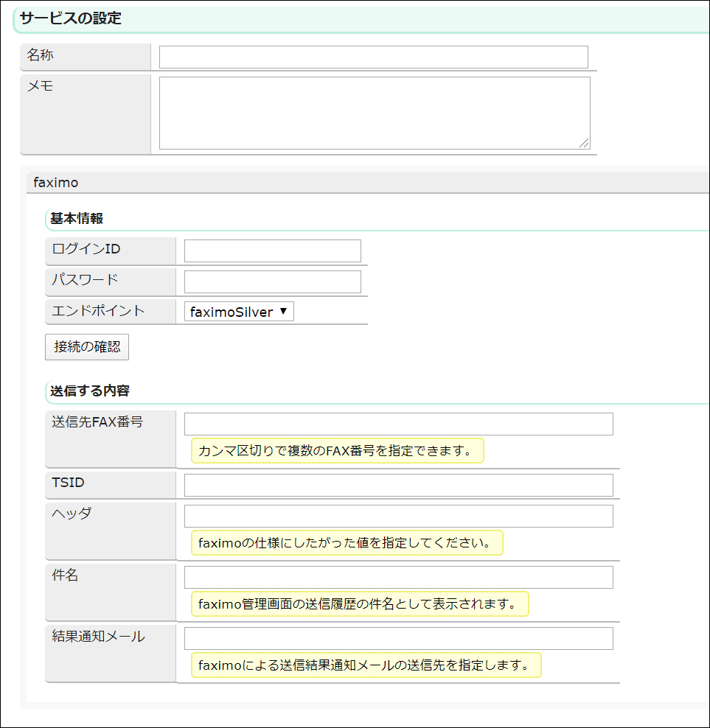
Task: Click the ヘッダ input field
Action: click(x=398, y=516)
